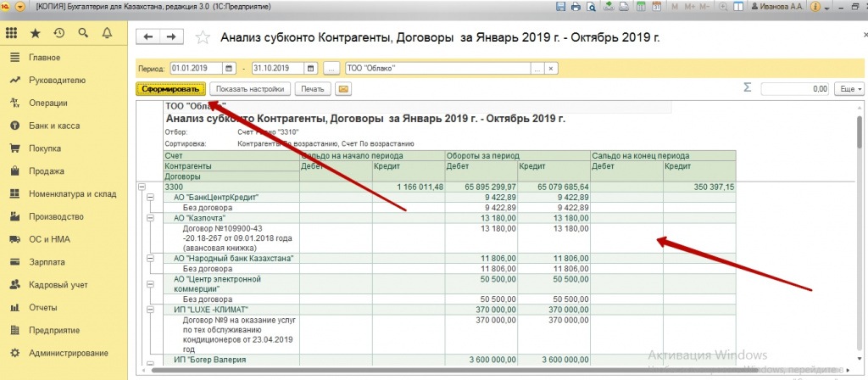
Task: Collapse the АО Казпочта group
Action: pos(149,218)
